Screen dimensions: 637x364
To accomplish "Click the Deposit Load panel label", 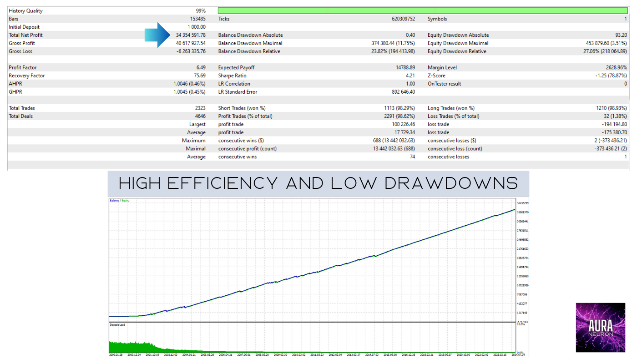I will (x=117, y=325).
